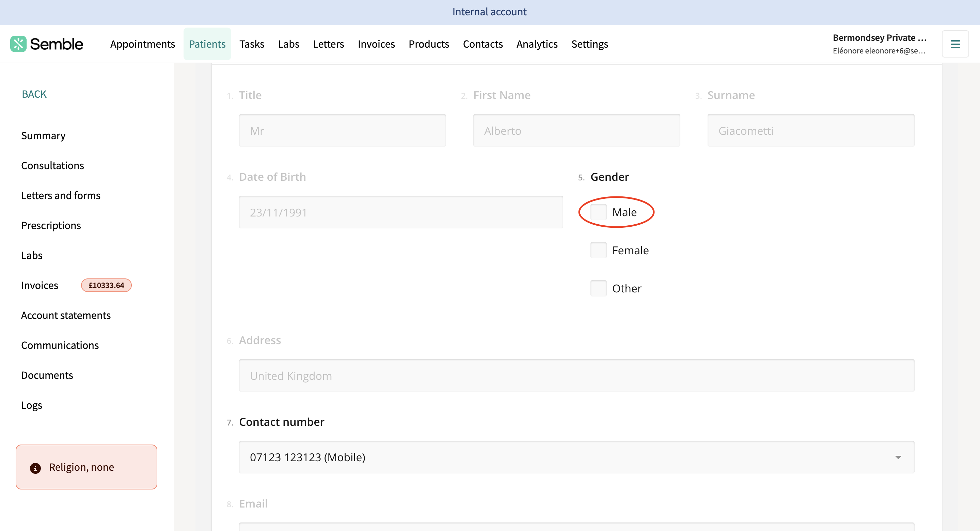Click the info icon beside Religion, none
Viewport: 980px width, 531px height.
click(35, 468)
